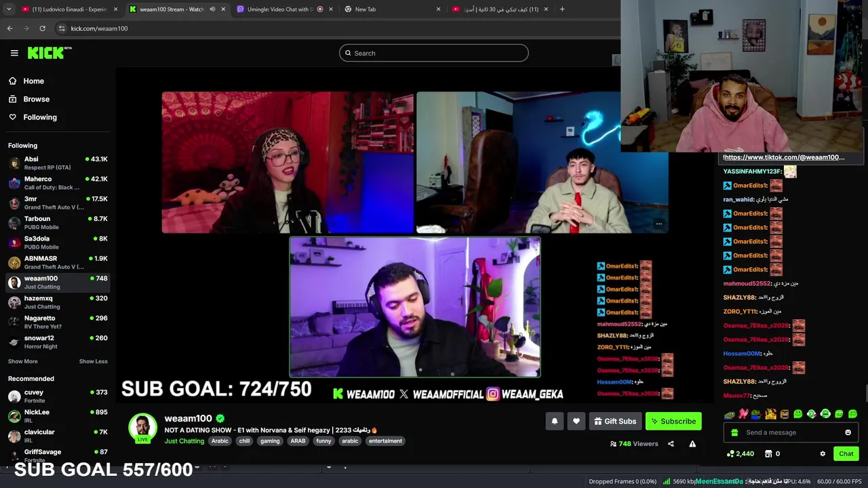Click the green gift icon in chat input
The height and width of the screenshot is (488, 868).
pos(734,432)
